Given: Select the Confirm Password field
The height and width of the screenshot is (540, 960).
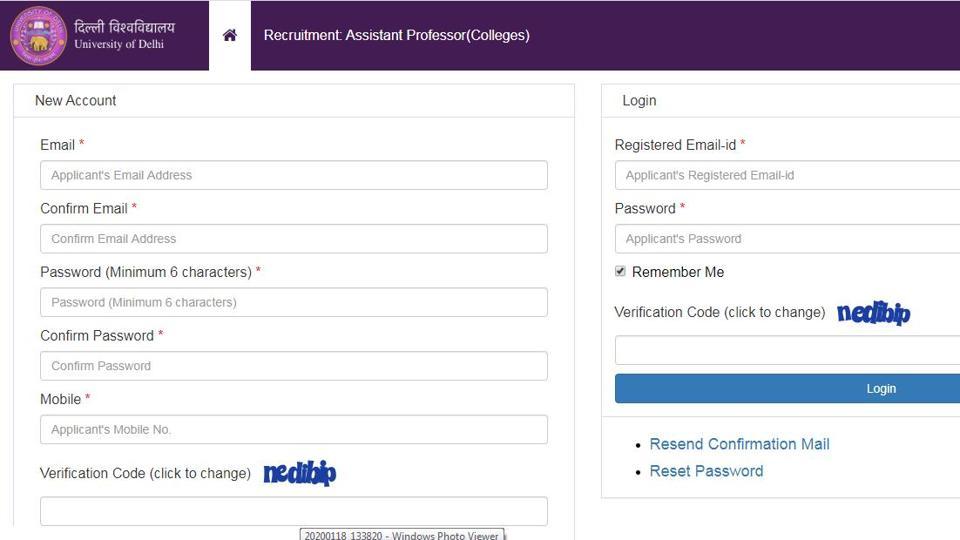Looking at the screenshot, I should coord(294,366).
